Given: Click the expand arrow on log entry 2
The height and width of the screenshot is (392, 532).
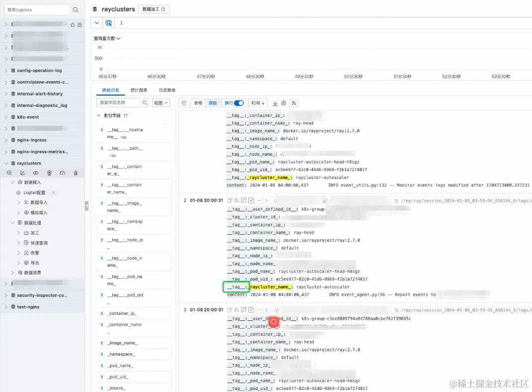Looking at the screenshot, I should [267, 200].
